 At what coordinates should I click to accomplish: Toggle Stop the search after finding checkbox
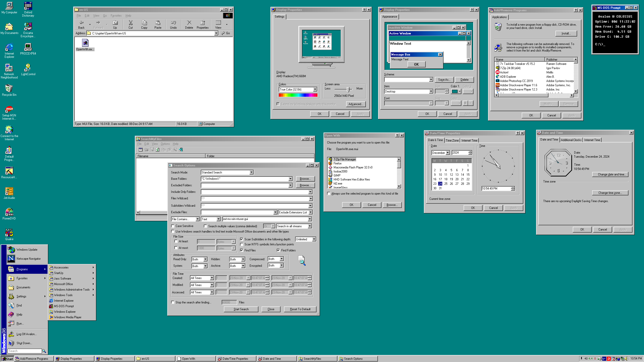(173, 302)
